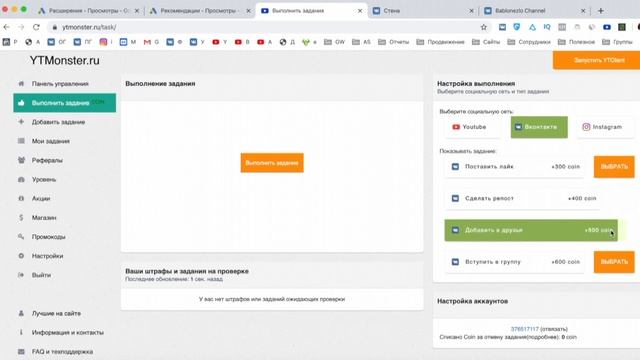Click the plus icon for Добавить задание

click(x=21, y=122)
